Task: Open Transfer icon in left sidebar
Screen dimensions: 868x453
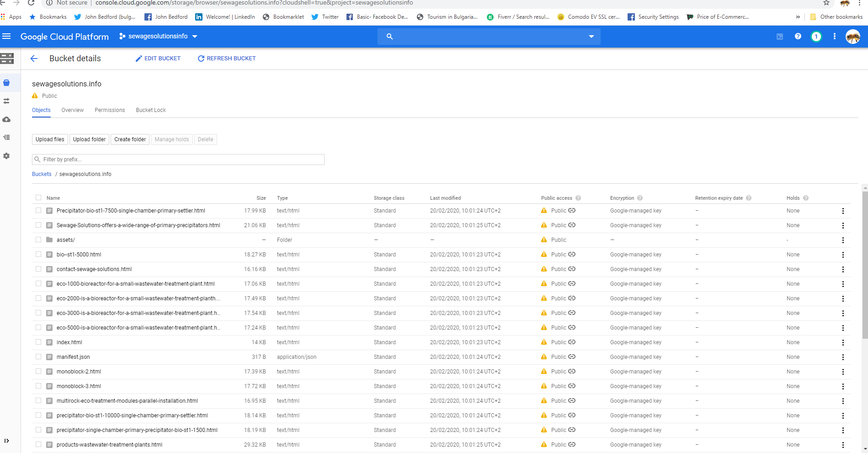Action: tap(6, 101)
